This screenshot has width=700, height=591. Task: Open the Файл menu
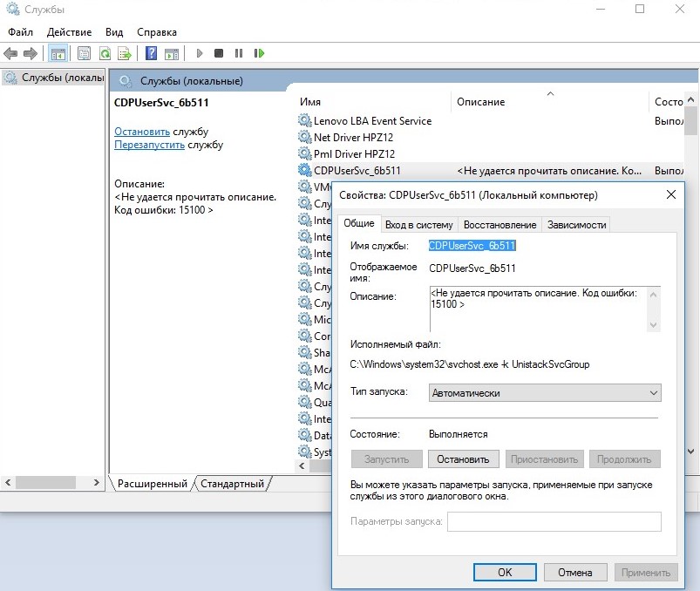pyautogui.click(x=21, y=32)
